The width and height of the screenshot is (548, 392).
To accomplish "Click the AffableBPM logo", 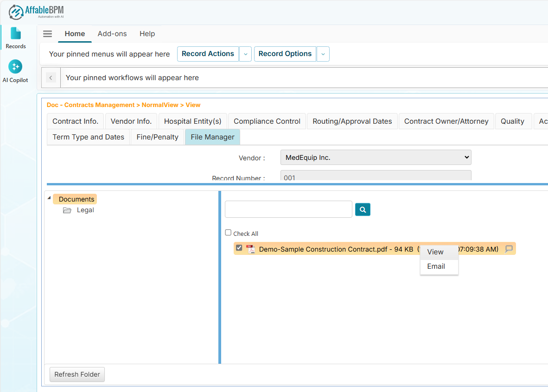I will [x=37, y=12].
